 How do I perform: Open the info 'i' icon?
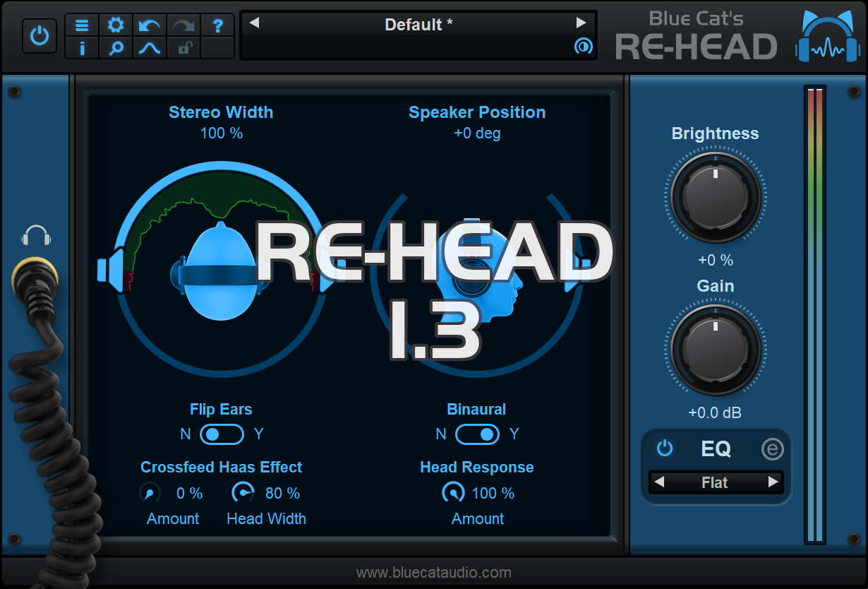point(82,48)
